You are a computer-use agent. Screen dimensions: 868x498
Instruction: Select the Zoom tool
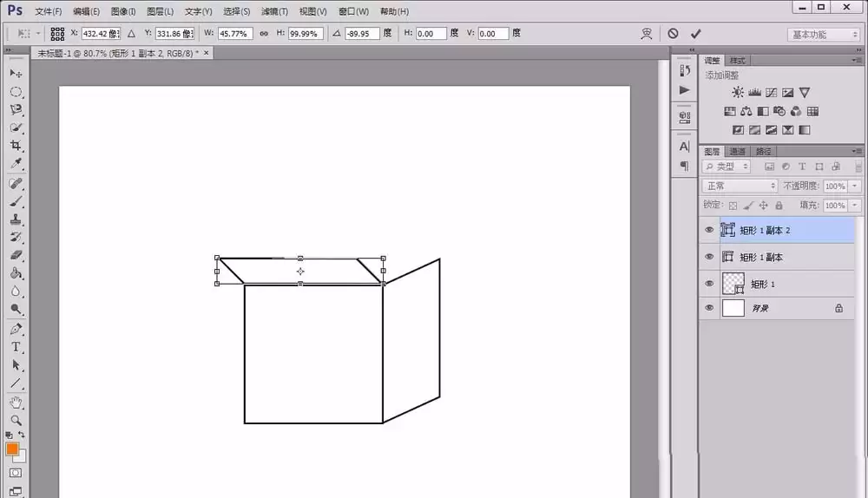pyautogui.click(x=16, y=421)
